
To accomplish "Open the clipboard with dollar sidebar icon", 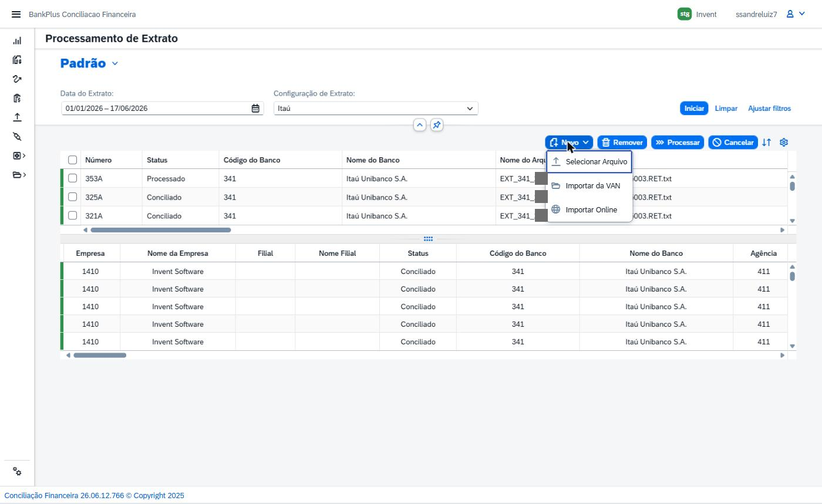I will [x=17, y=98].
